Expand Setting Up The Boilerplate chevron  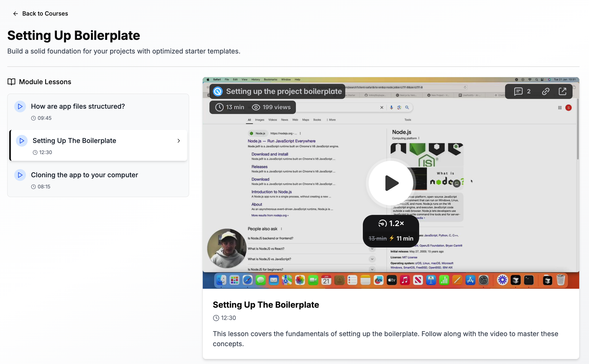coord(179,141)
